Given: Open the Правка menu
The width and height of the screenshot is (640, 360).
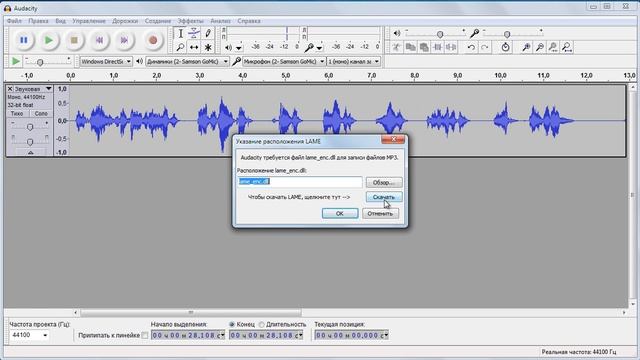Looking at the screenshot, I should coord(38,21).
